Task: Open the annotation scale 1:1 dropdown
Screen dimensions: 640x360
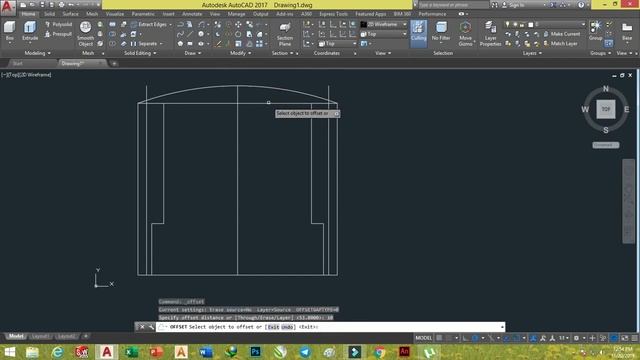Action: [x=564, y=338]
